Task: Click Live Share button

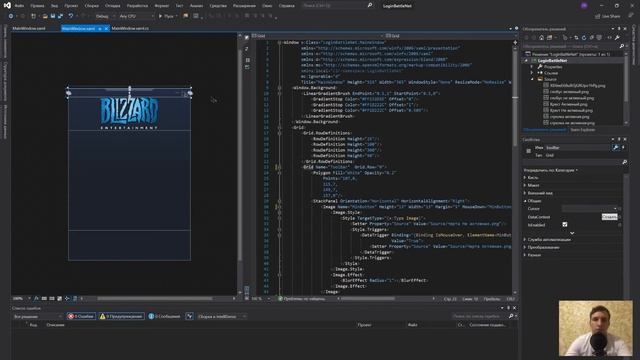Action: (x=607, y=16)
